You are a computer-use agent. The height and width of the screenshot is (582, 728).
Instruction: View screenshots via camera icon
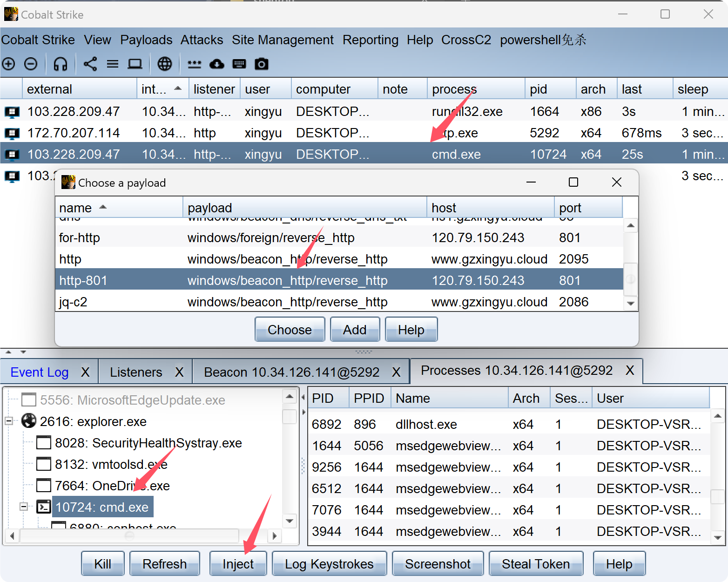click(262, 64)
